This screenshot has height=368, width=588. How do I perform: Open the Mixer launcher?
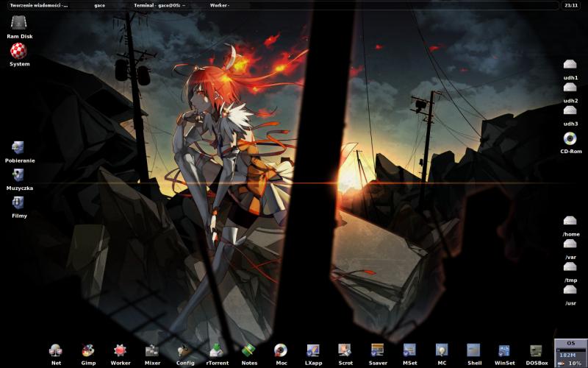point(152,350)
